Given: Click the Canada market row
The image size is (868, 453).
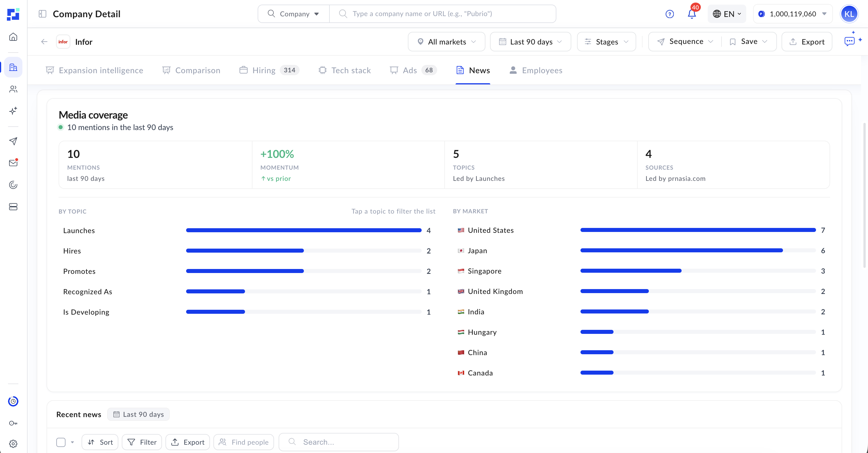Looking at the screenshot, I should point(641,373).
